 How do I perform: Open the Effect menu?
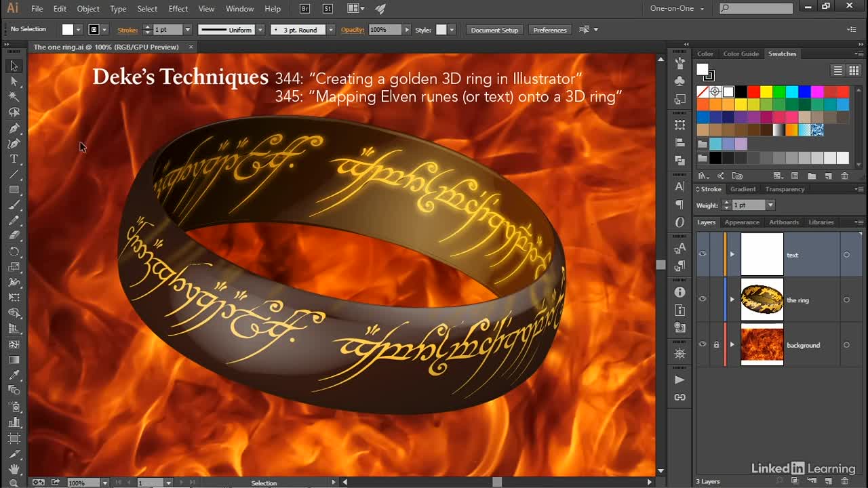178,9
